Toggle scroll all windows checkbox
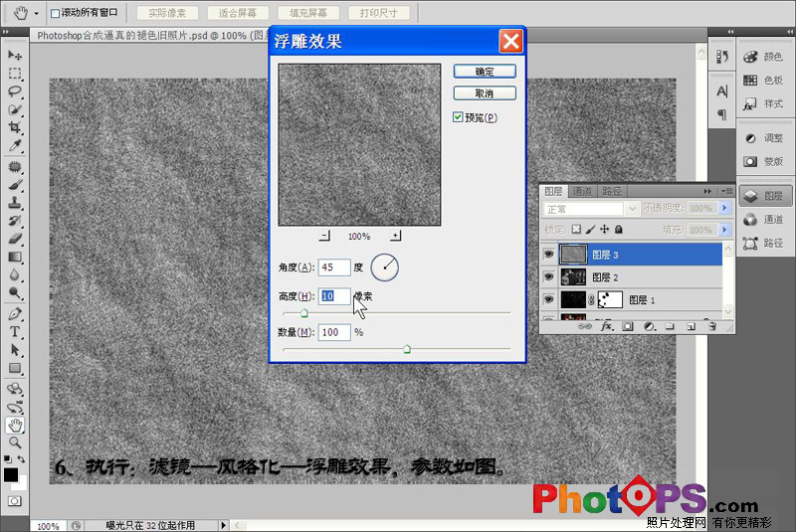This screenshot has height=532, width=796. (56, 13)
